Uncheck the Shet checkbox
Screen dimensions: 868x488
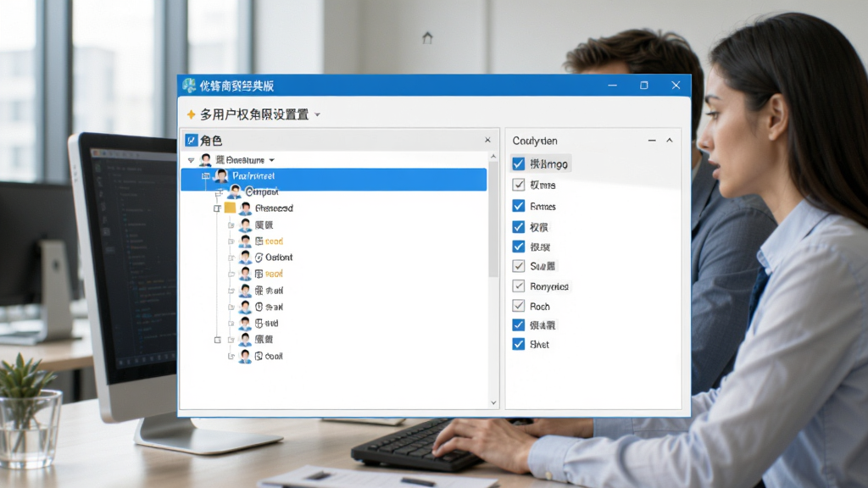518,344
